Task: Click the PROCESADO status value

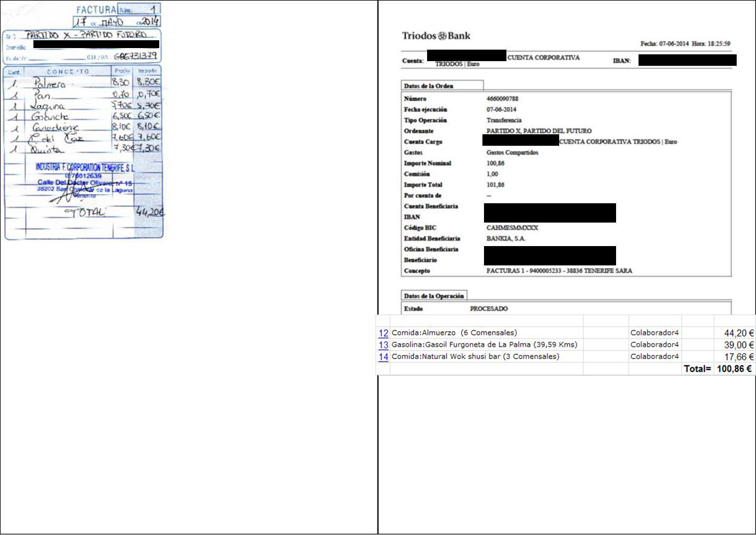Action: [x=489, y=309]
